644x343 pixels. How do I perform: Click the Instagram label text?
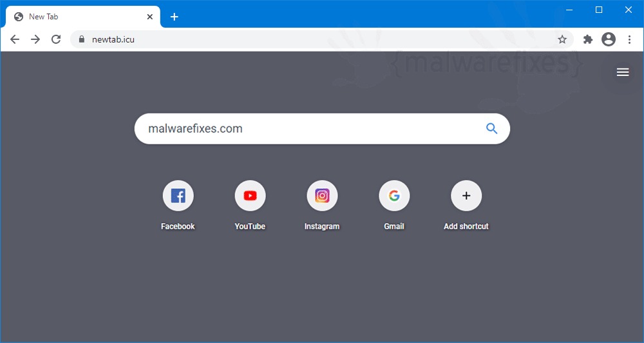pos(322,226)
